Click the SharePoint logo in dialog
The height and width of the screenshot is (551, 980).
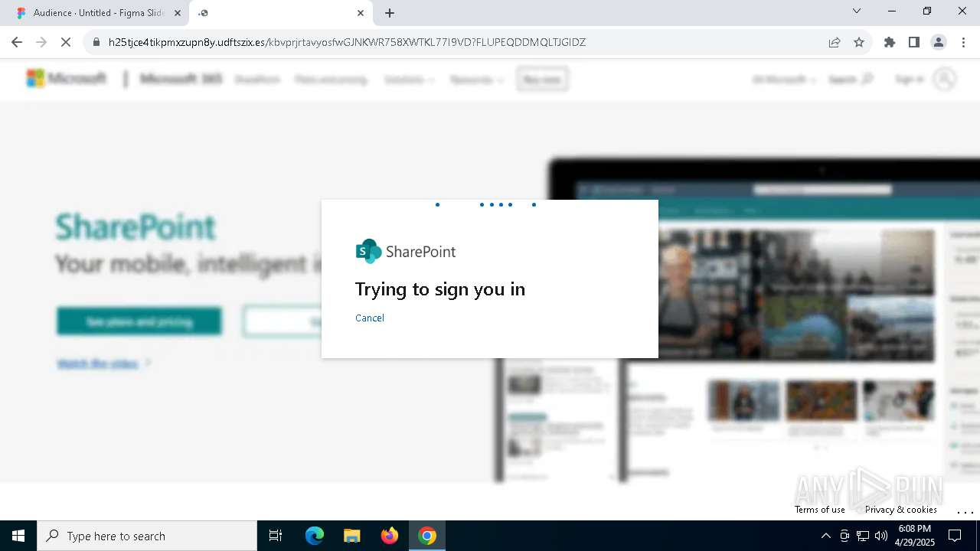tap(406, 251)
